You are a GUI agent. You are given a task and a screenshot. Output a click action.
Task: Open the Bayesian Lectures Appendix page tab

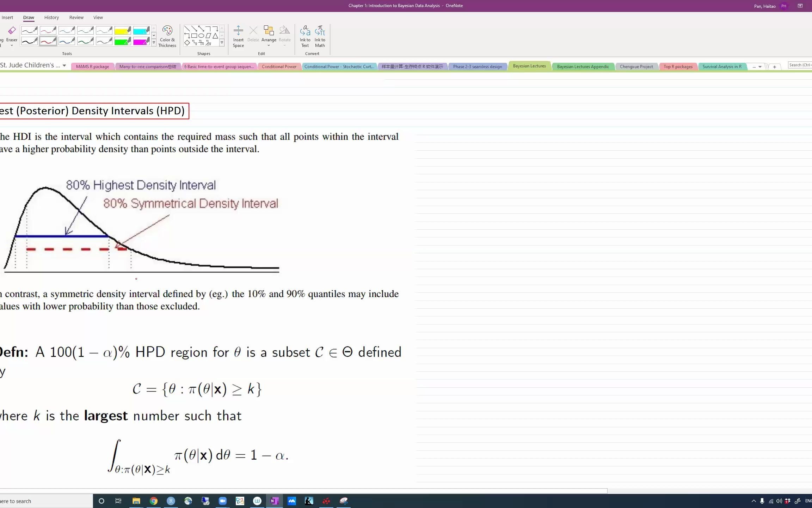pyautogui.click(x=583, y=66)
